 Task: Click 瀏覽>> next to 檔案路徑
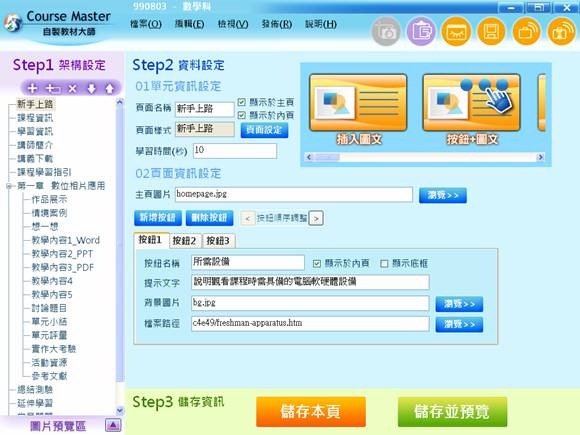point(459,324)
